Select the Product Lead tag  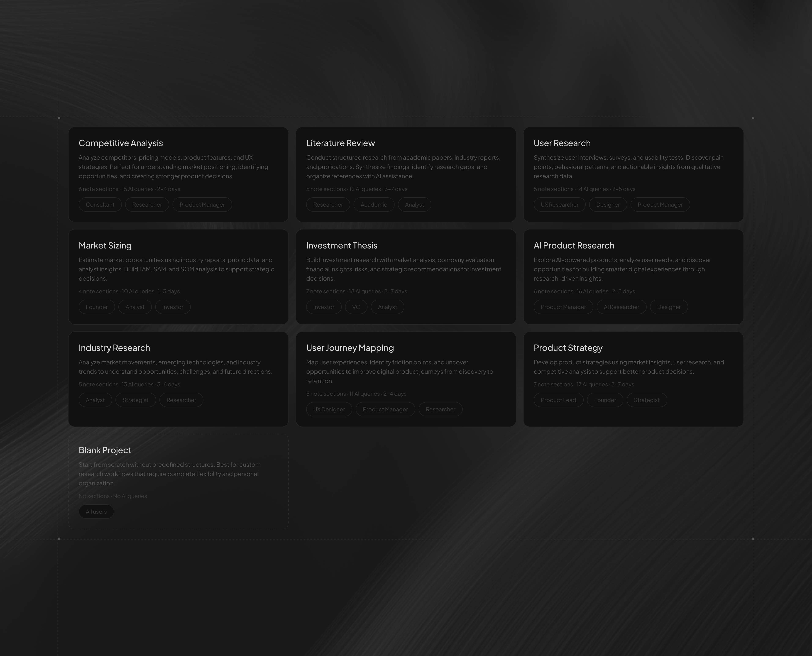(558, 400)
